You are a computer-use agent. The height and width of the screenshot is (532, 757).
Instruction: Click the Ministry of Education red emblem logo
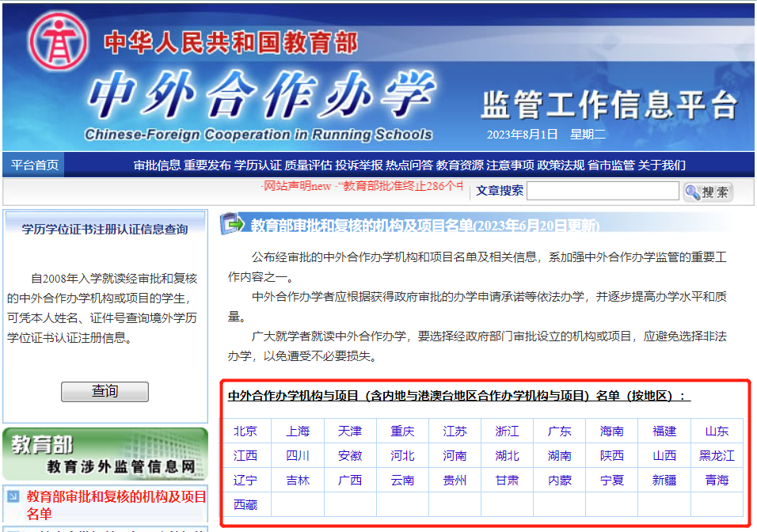[x=59, y=41]
